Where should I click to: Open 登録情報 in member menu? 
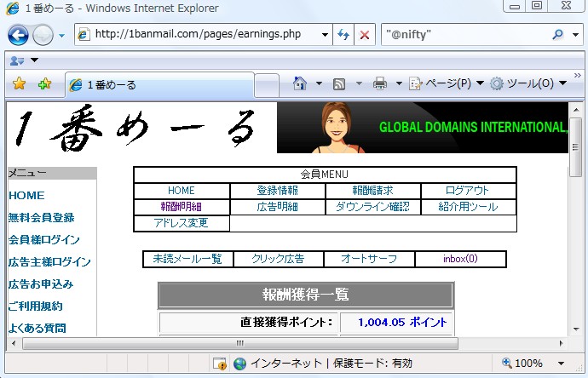click(278, 191)
